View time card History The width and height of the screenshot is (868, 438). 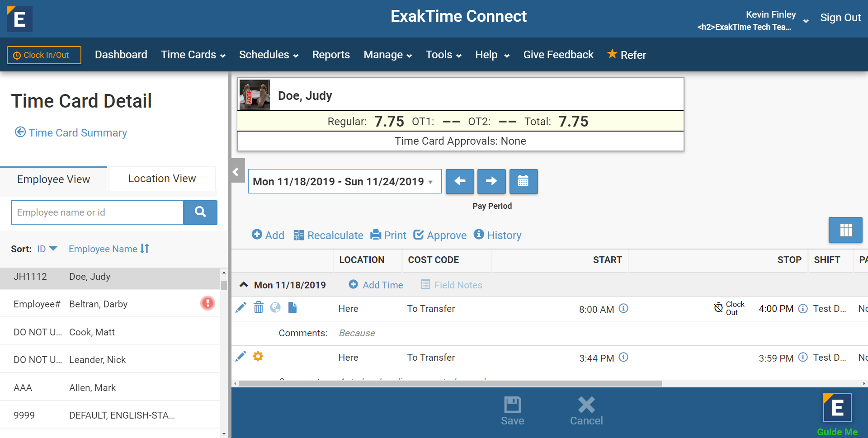tap(497, 235)
